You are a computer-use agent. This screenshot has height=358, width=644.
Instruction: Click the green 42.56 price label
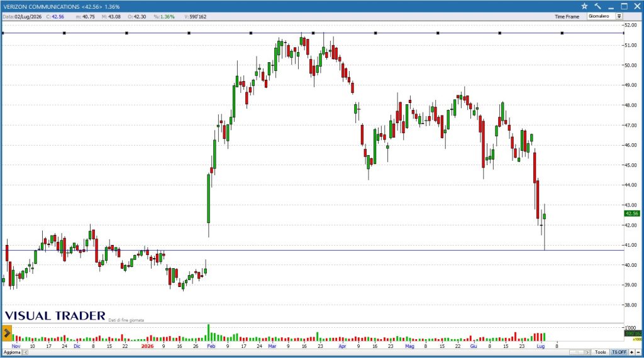631,214
